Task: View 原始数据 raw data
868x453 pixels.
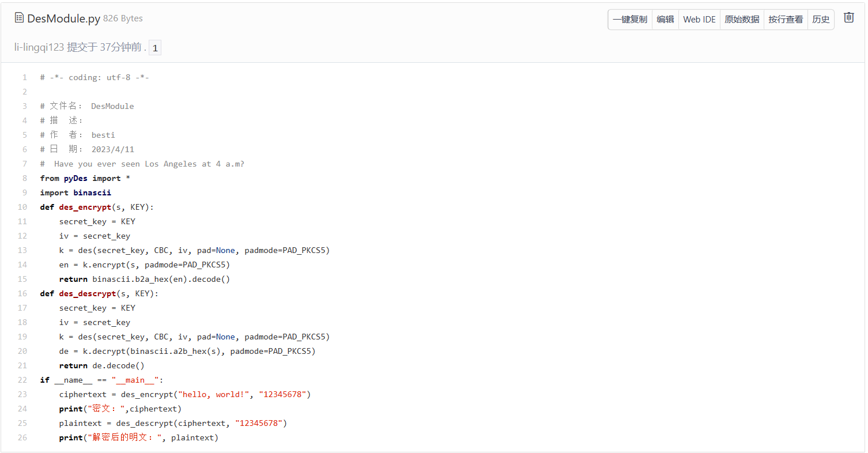Action: click(742, 20)
